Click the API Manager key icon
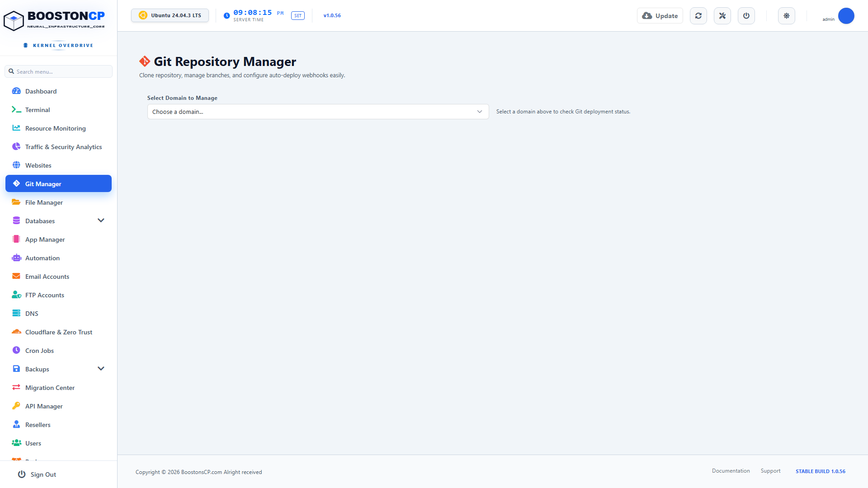 click(16, 406)
